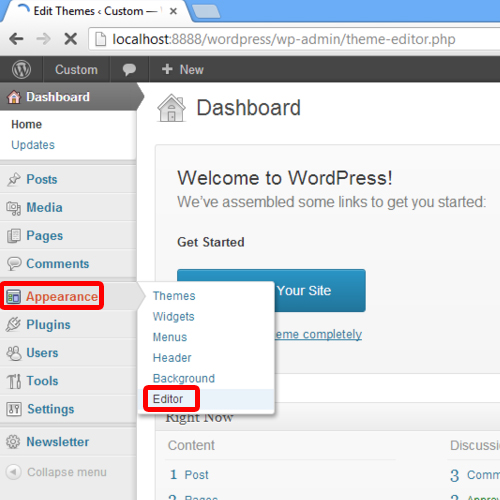Select Header in the Appearance submenu
The height and width of the screenshot is (500, 500).
[172, 358]
